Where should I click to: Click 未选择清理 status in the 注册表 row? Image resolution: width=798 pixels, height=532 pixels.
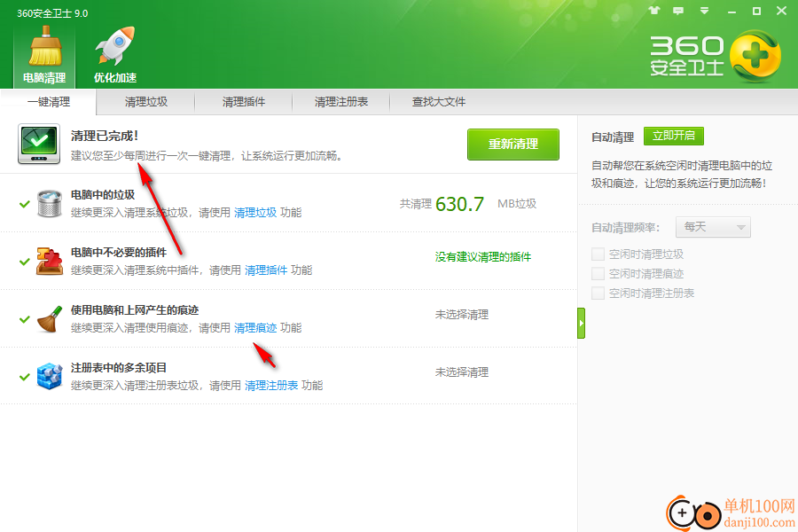(462, 372)
